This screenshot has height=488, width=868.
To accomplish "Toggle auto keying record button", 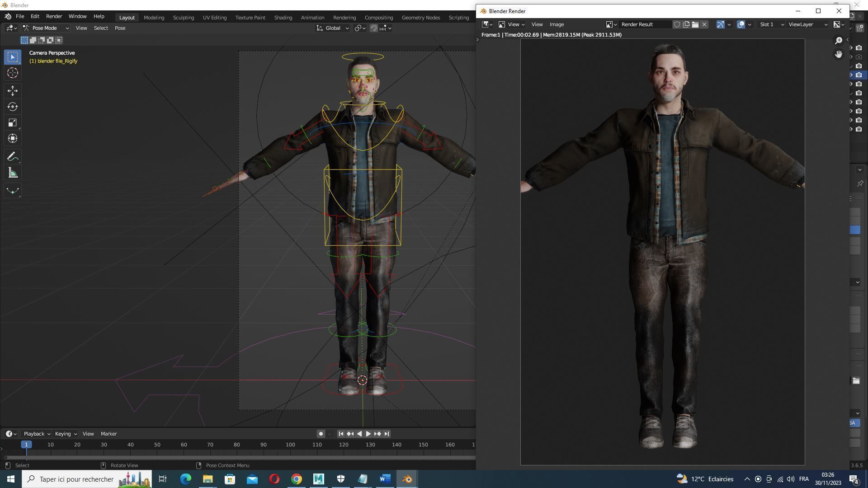I will coord(321,434).
